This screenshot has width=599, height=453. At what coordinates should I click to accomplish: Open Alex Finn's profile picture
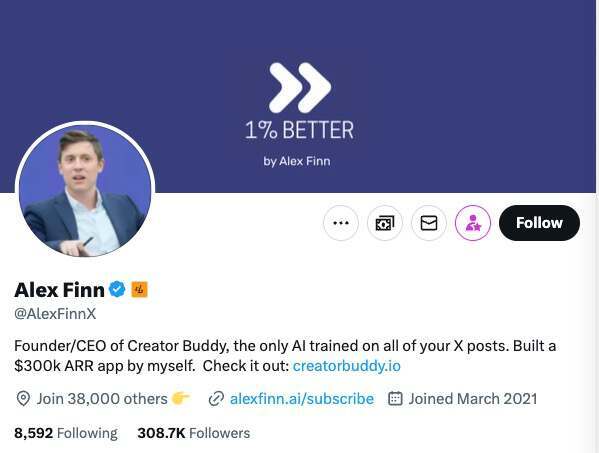pyautogui.click(x=85, y=190)
